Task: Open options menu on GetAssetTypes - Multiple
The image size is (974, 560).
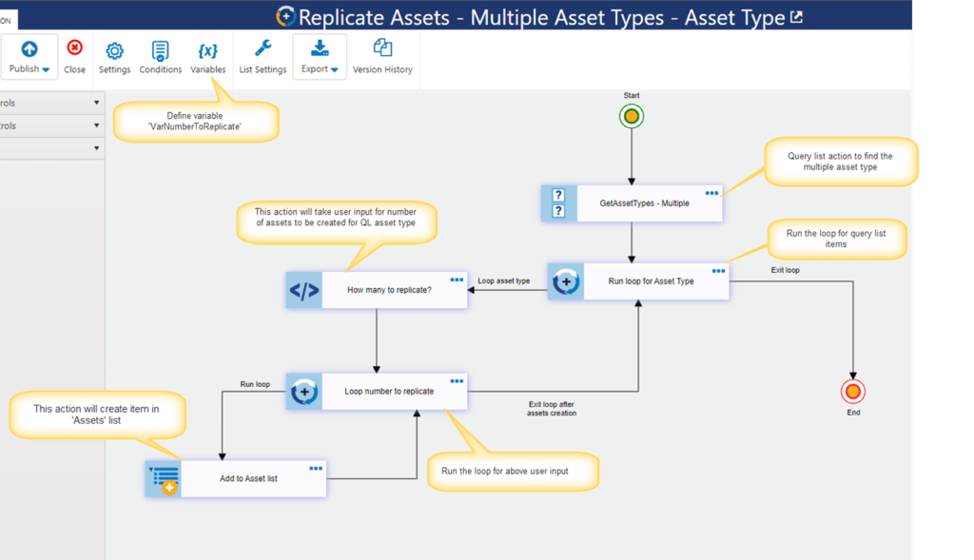Action: pyautogui.click(x=711, y=193)
